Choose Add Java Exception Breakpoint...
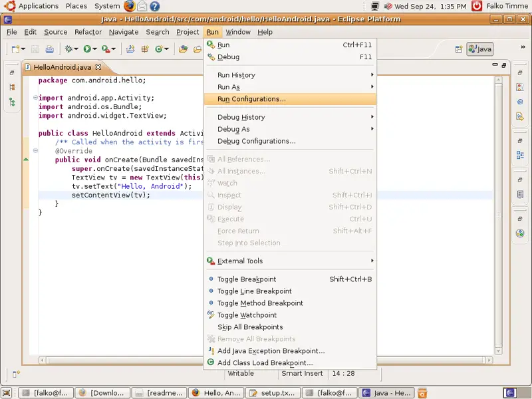 tap(290, 351)
